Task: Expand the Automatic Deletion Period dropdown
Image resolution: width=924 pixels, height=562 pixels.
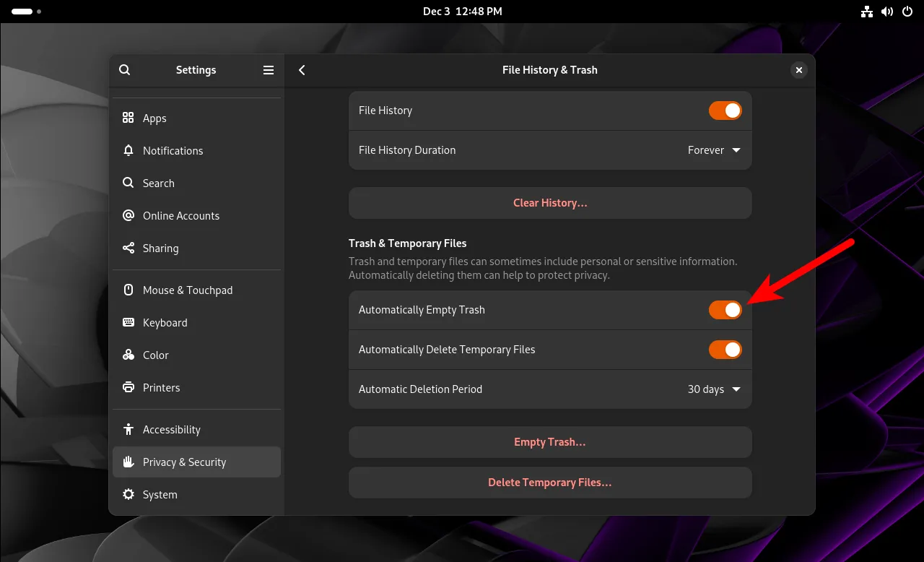Action: click(713, 389)
